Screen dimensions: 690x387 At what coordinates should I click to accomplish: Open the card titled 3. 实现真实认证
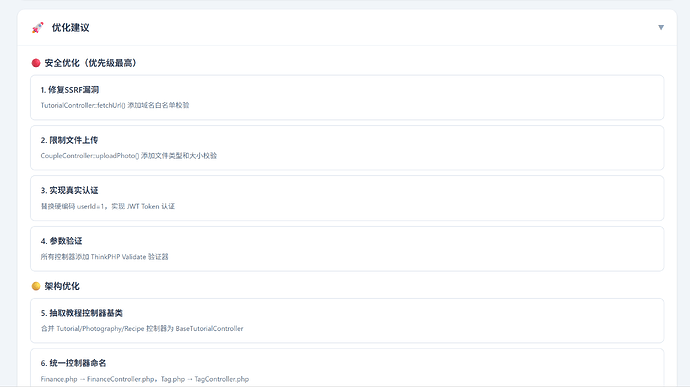(347, 198)
